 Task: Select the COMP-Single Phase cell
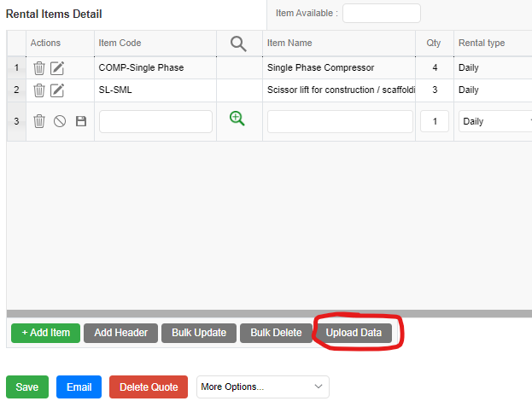tap(155, 67)
